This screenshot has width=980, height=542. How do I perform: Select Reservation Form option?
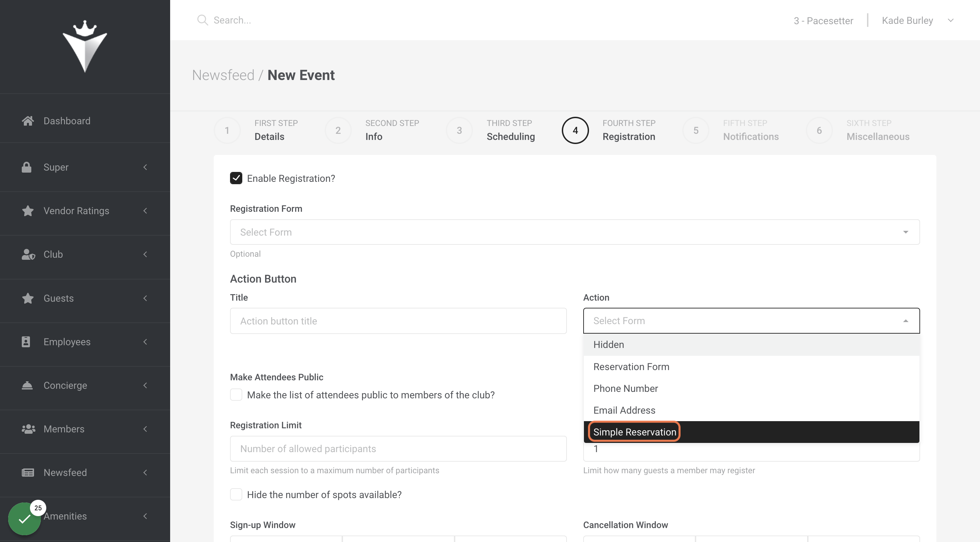point(751,367)
